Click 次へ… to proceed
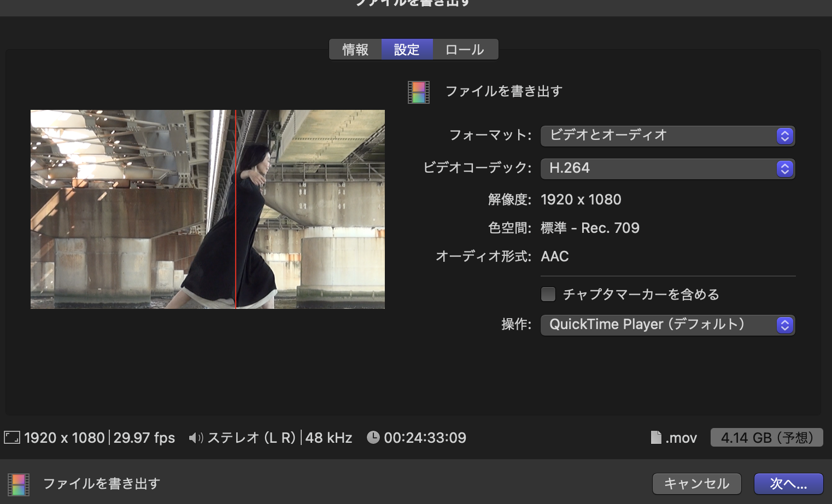The width and height of the screenshot is (832, 504). point(788,484)
